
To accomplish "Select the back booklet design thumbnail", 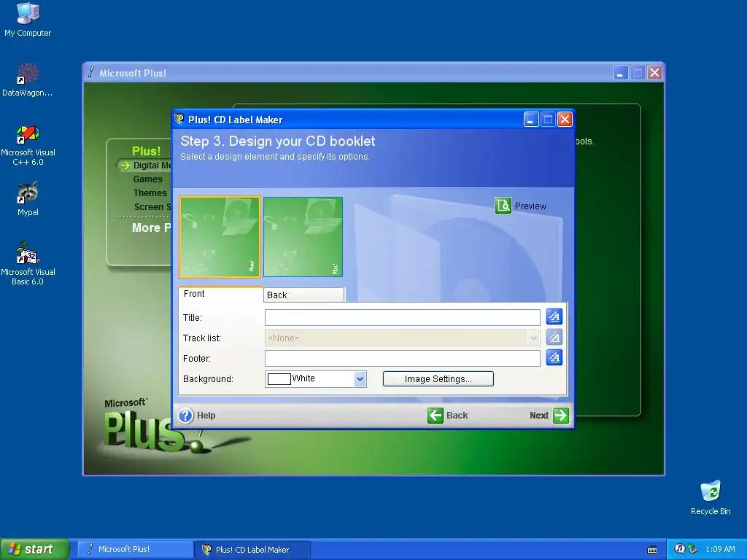I will [x=303, y=237].
